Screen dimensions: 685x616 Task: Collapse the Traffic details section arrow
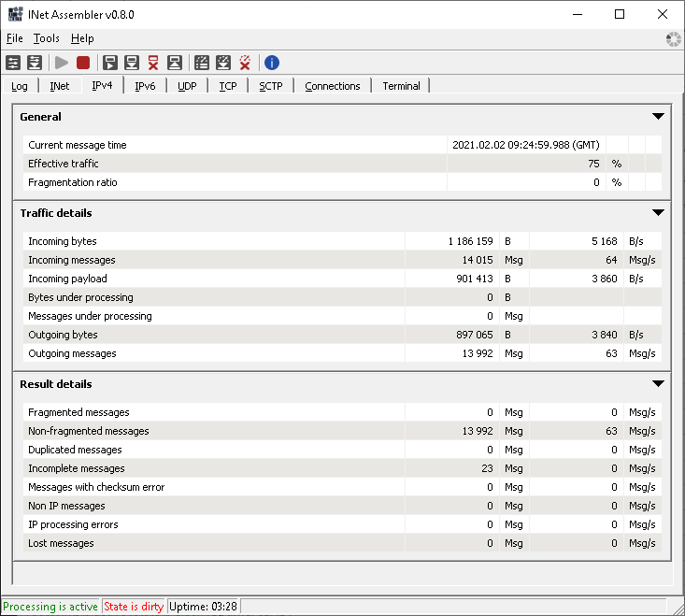658,213
